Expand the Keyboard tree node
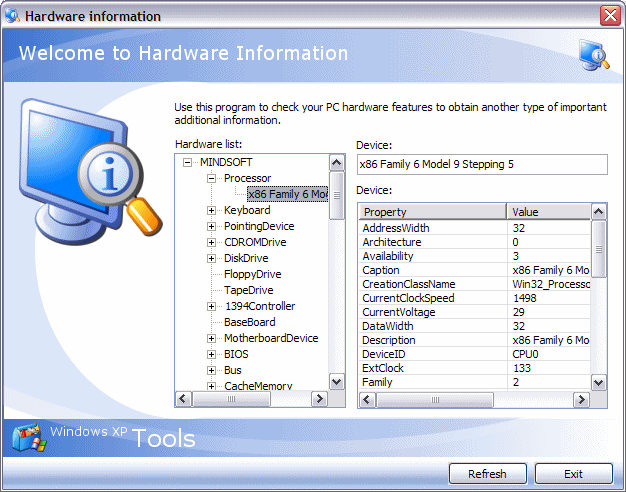This screenshot has height=492, width=626. 212,210
